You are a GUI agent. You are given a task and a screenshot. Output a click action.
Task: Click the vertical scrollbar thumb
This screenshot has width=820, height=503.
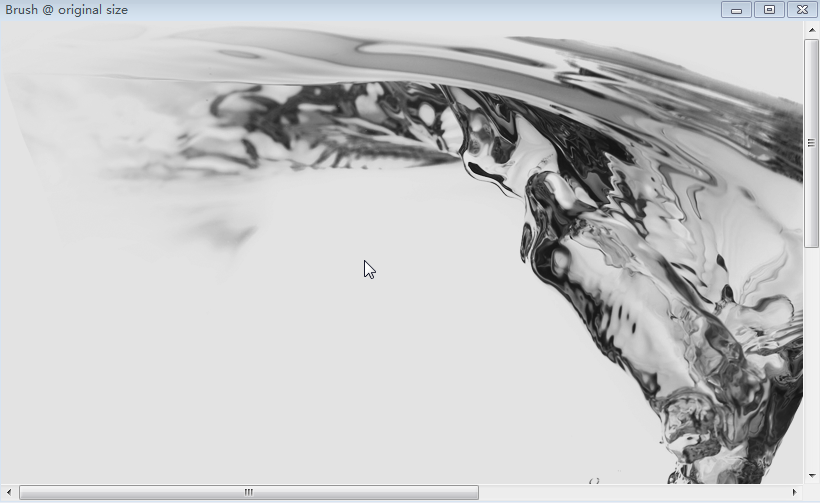pos(811,143)
